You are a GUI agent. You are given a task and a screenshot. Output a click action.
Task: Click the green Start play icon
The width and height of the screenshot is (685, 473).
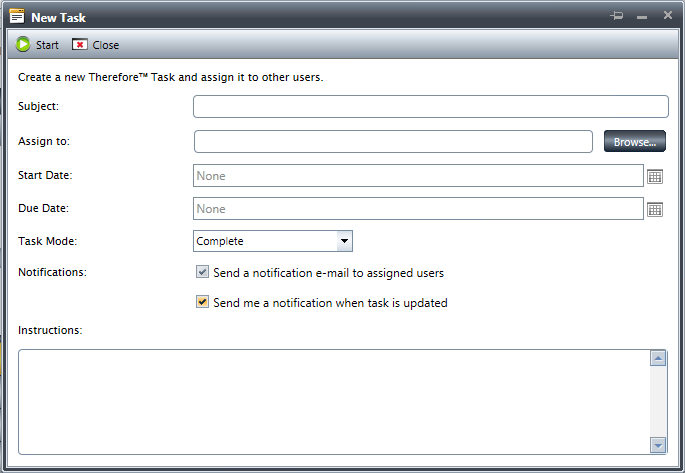point(23,45)
